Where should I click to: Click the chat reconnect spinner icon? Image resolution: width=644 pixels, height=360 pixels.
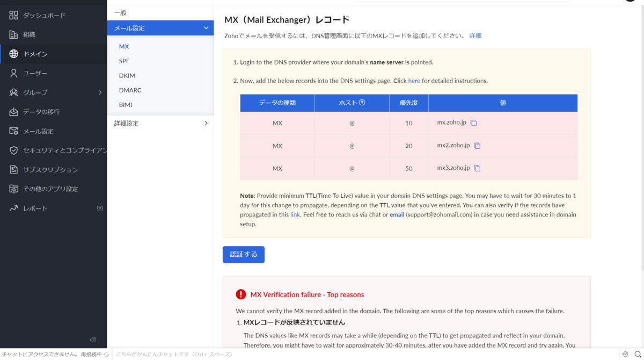106,355
